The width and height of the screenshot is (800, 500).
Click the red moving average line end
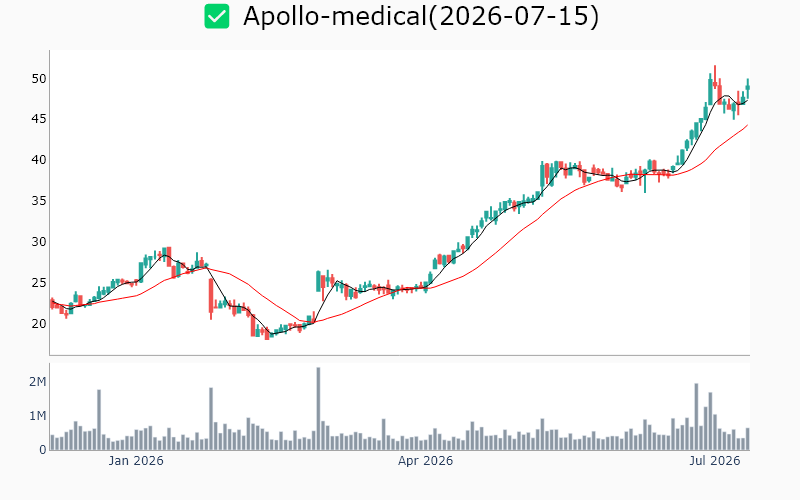click(x=747, y=125)
